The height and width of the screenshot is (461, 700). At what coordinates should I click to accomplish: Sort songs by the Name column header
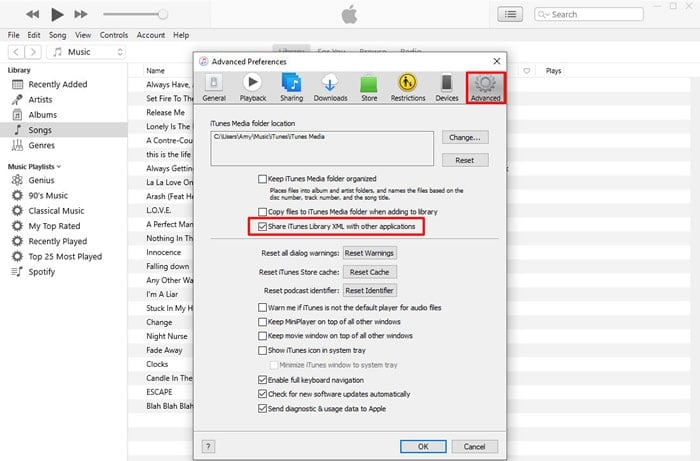click(x=155, y=71)
